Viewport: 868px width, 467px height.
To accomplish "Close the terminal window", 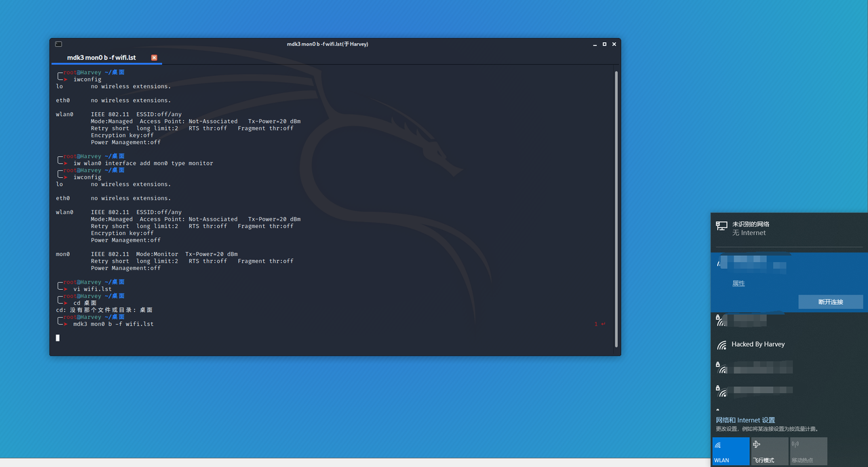I will [614, 44].
